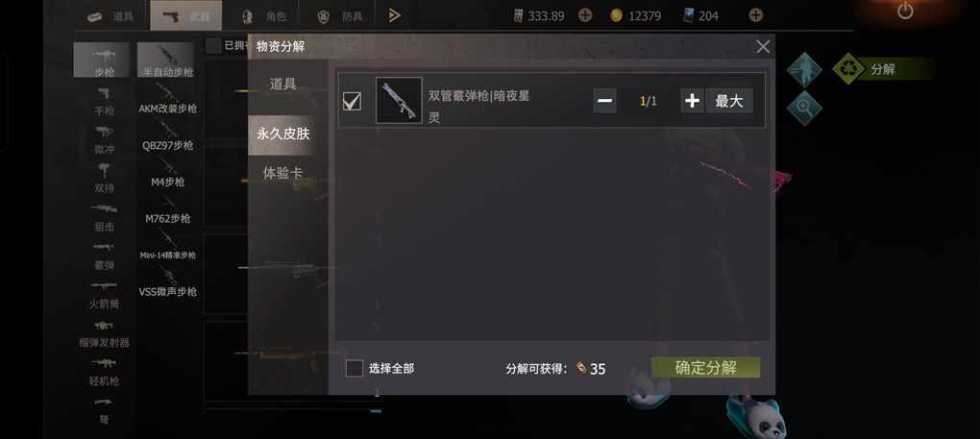
Task: Click the 最大 max button
Action: click(x=728, y=101)
